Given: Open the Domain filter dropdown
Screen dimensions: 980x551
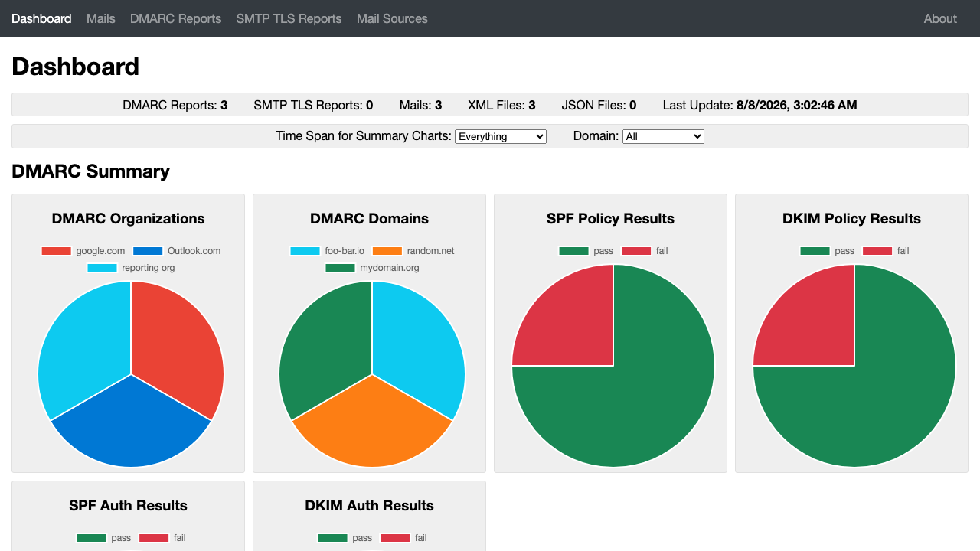Looking at the screenshot, I should tap(663, 136).
